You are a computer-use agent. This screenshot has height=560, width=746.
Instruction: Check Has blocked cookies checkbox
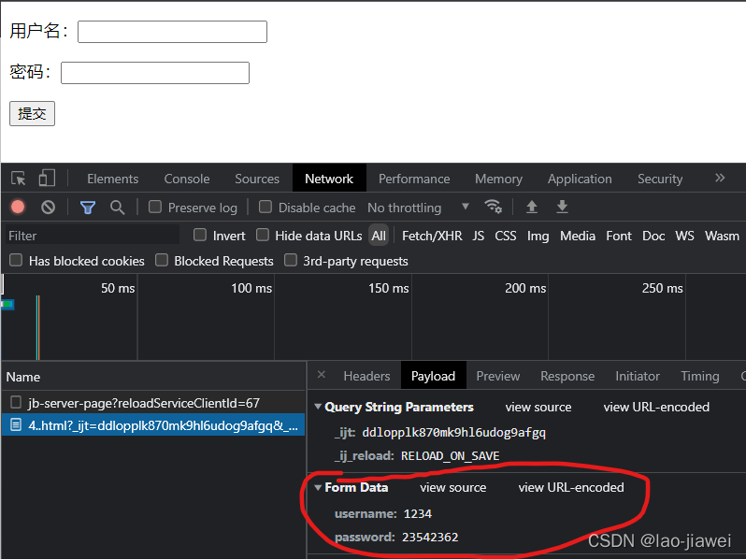pos(16,260)
